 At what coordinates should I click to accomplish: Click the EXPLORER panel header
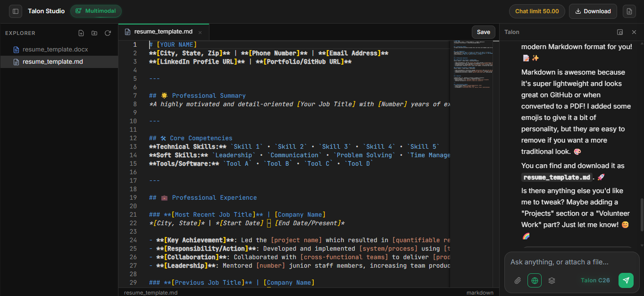tap(20, 33)
